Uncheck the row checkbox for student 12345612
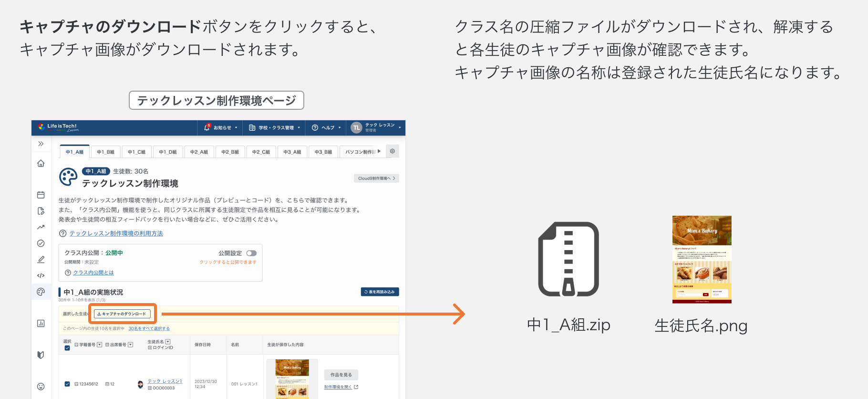The image size is (868, 399). pyautogui.click(x=67, y=384)
